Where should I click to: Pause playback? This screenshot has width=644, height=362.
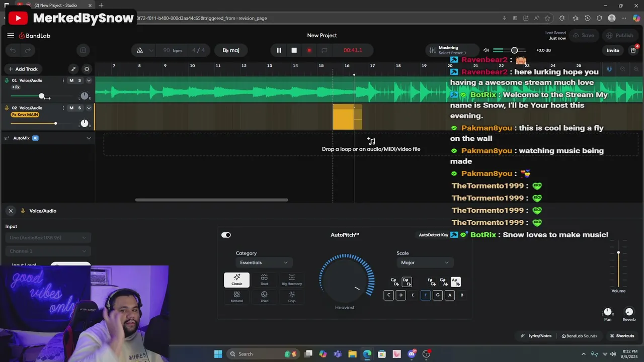(x=279, y=50)
